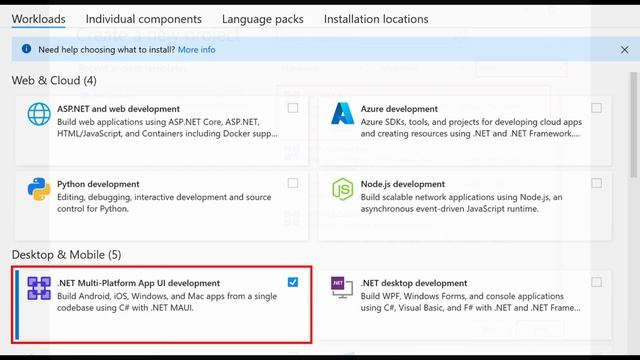Enable the Azure development workload checkbox
Screen dimensions: 640x360
[596, 108]
